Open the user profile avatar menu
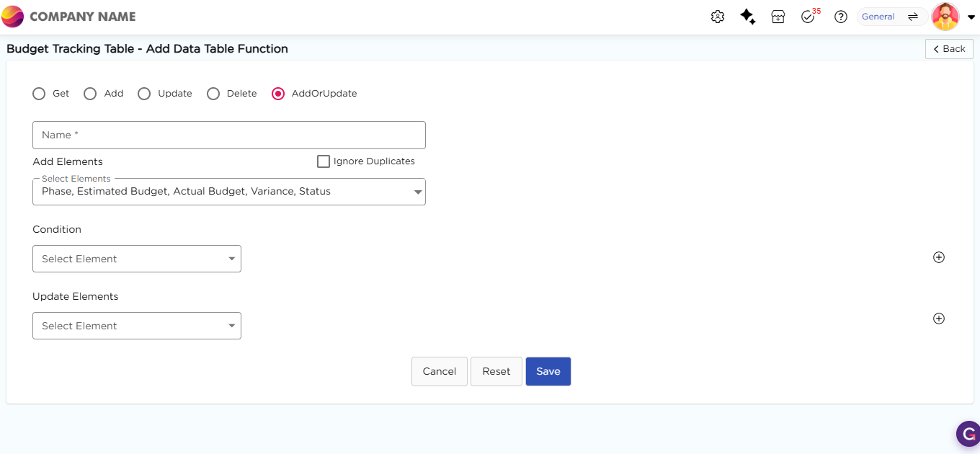 tap(945, 17)
